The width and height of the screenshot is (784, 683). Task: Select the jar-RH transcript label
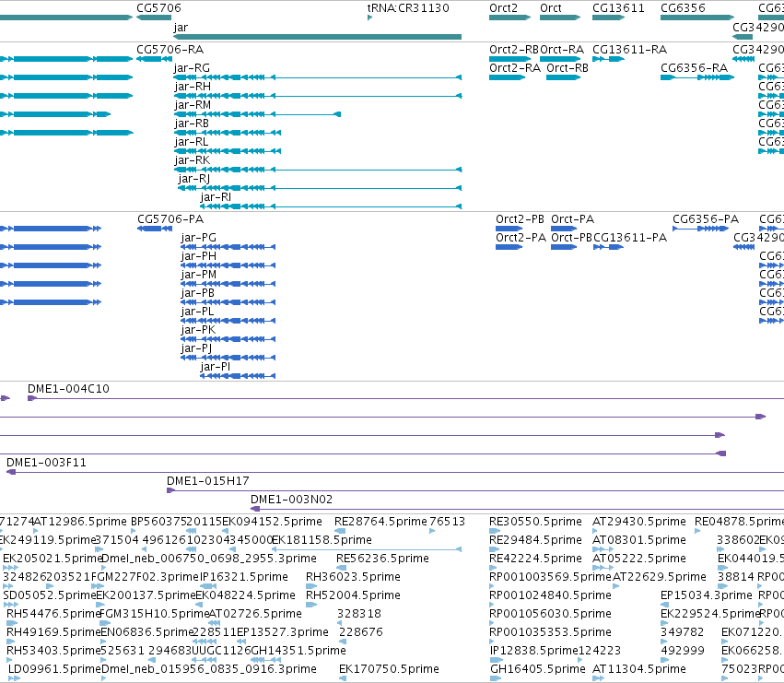[x=193, y=87]
